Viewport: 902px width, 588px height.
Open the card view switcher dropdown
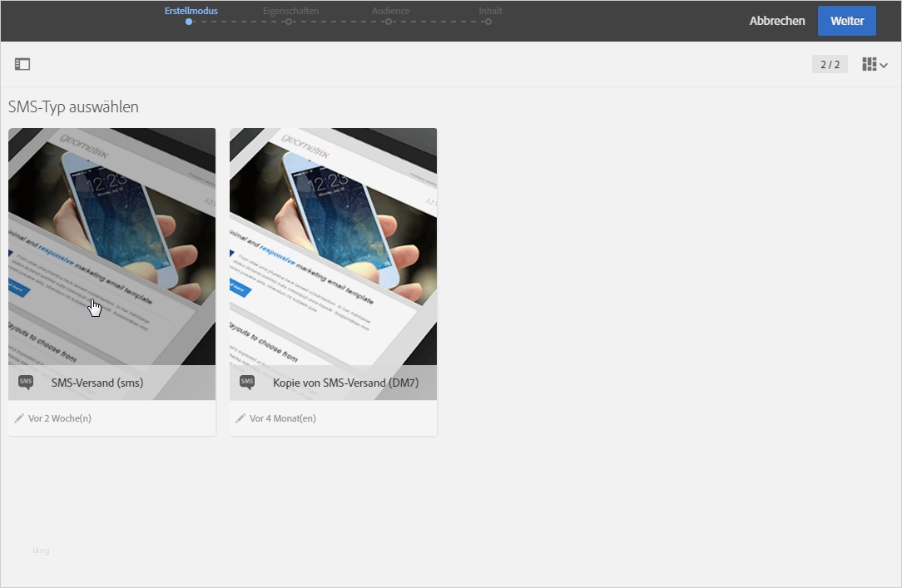(875, 64)
